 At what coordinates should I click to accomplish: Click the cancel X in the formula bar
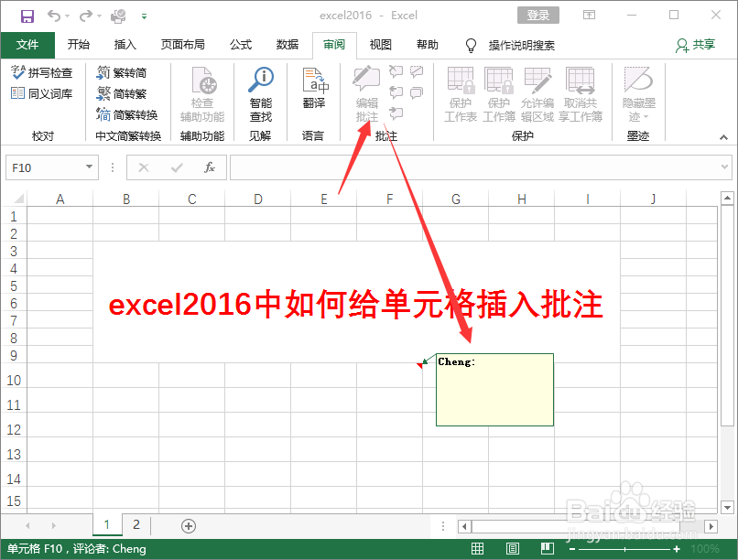point(144,167)
